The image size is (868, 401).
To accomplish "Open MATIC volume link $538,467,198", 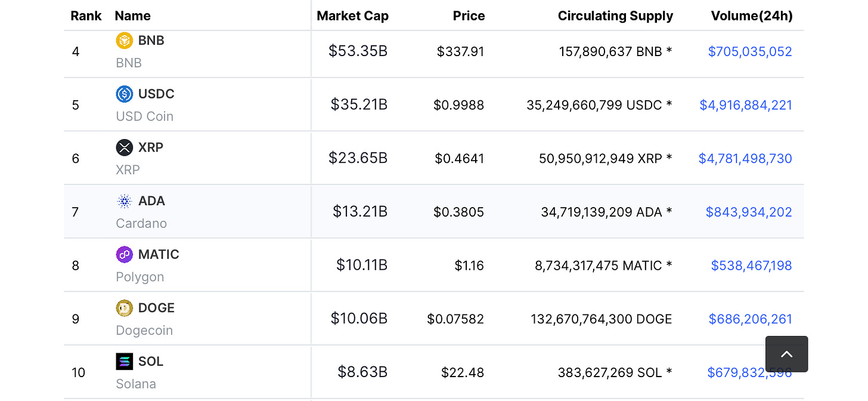I will tap(751, 266).
